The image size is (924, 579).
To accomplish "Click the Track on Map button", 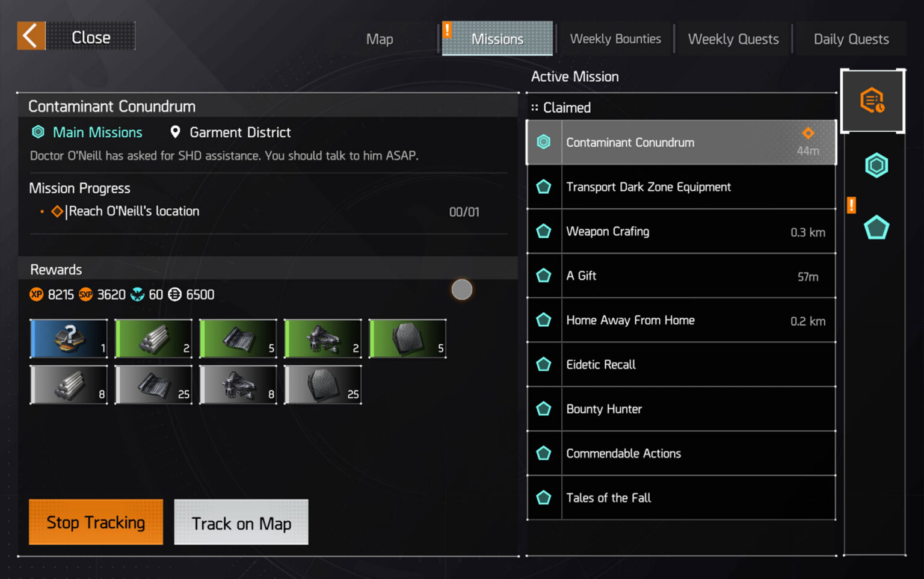I will [241, 522].
